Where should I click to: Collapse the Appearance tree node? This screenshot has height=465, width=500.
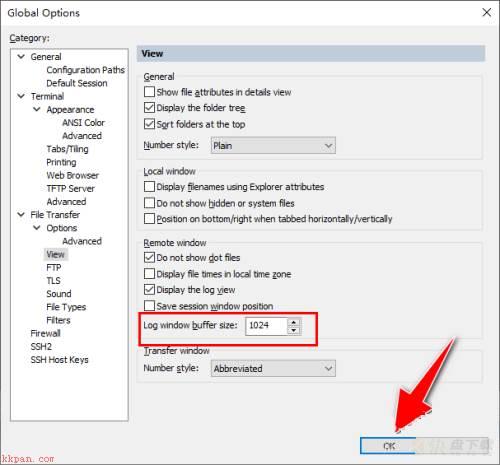click(37, 109)
